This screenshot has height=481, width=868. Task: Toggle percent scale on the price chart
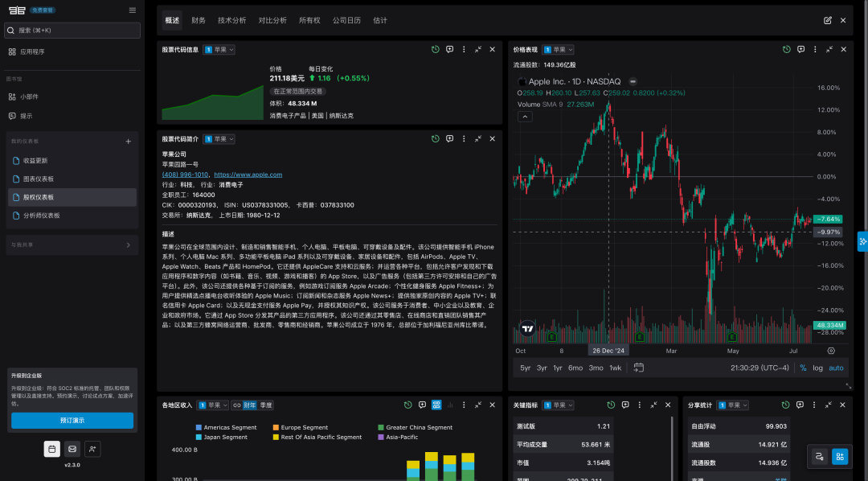803,368
